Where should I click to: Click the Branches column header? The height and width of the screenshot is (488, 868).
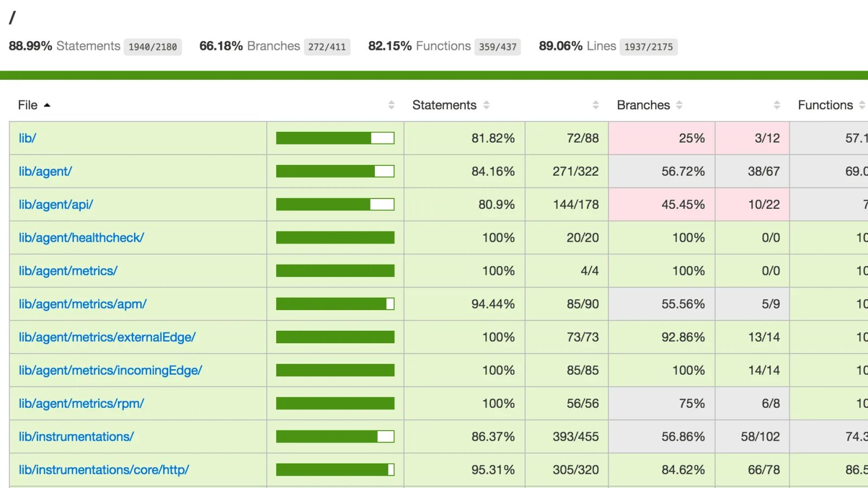point(643,105)
